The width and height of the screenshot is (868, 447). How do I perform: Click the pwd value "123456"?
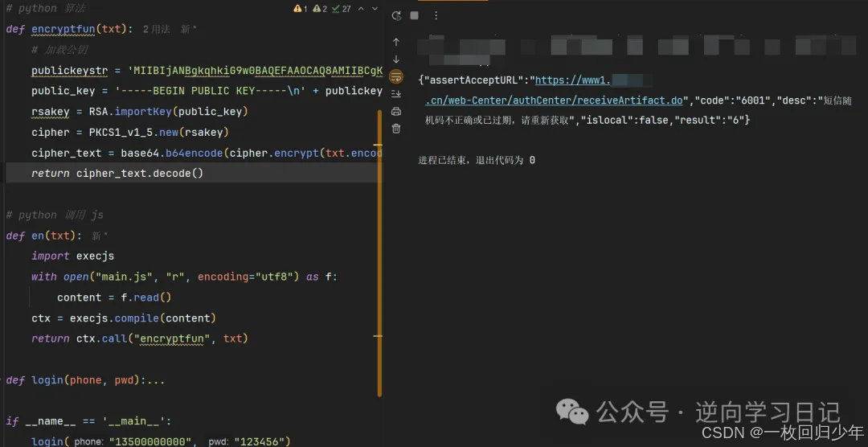pos(259,442)
